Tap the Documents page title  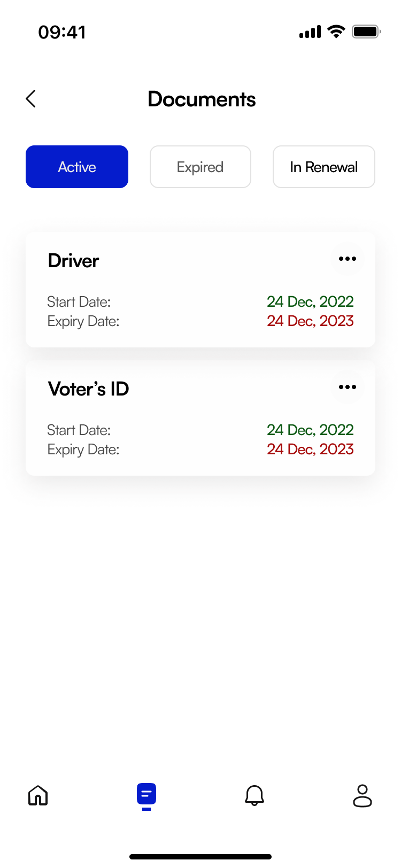[202, 99]
